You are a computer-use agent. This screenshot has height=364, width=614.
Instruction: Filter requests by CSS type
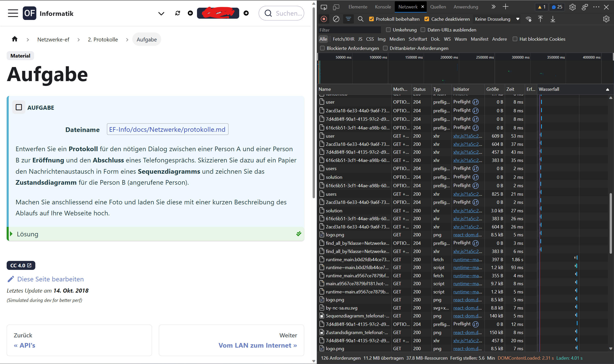pos(370,39)
